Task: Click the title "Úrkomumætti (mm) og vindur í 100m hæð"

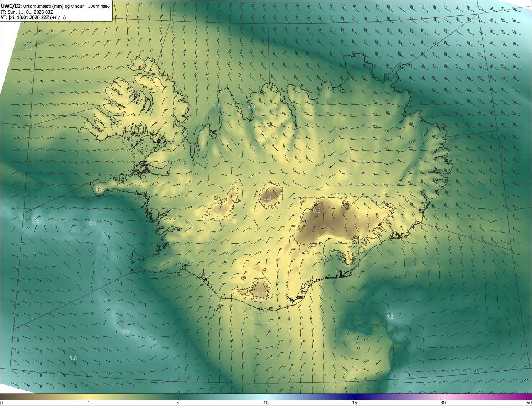Action: click(66, 5)
